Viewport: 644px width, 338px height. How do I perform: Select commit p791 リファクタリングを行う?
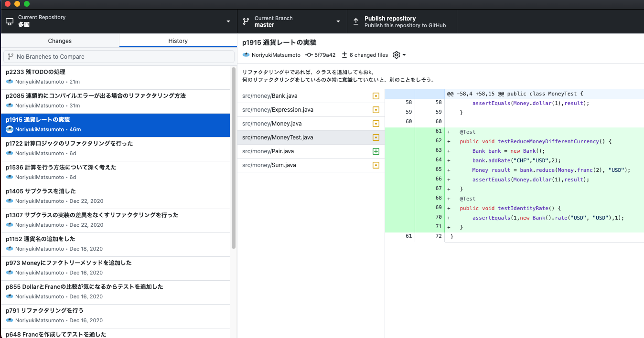[115, 316]
